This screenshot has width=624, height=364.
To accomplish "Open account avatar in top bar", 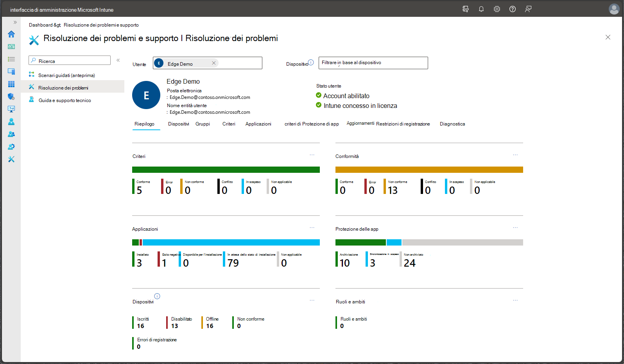I will pos(614,9).
